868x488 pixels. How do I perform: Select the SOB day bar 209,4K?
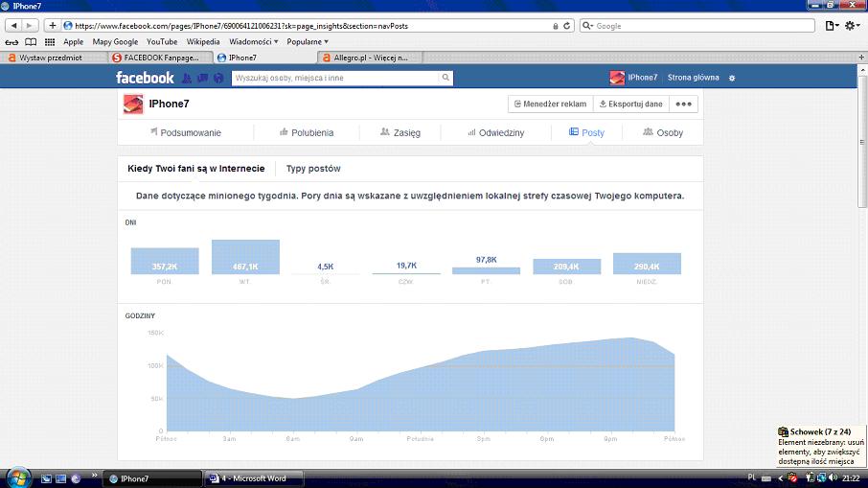tap(566, 267)
